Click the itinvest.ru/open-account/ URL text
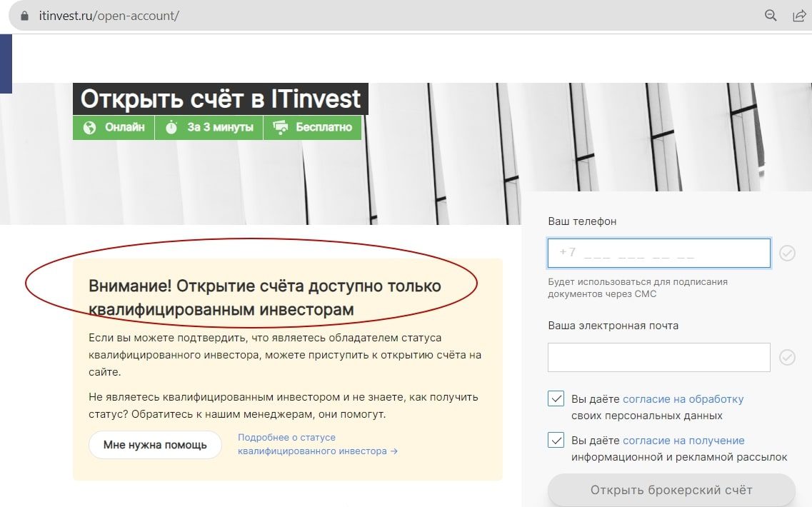The width and height of the screenshot is (812, 507). [x=109, y=16]
